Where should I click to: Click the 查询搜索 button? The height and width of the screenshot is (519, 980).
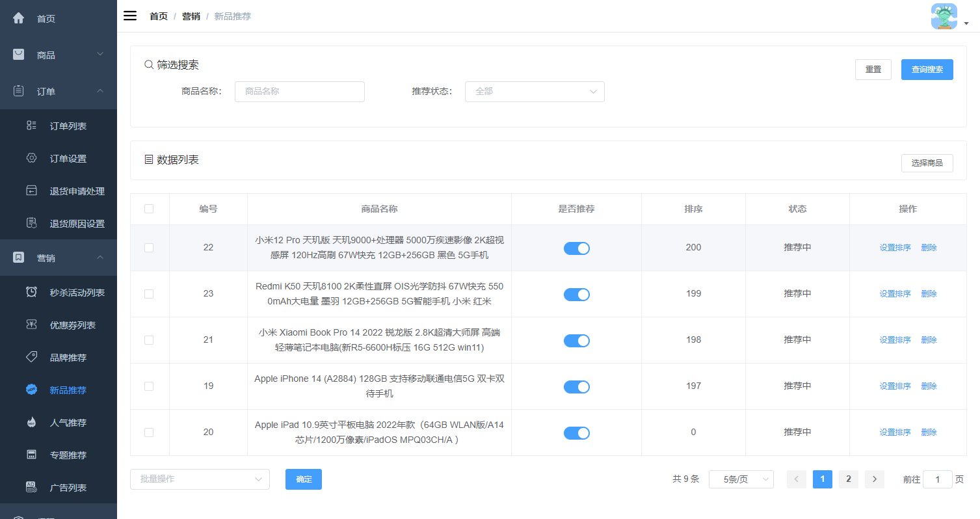click(x=927, y=70)
